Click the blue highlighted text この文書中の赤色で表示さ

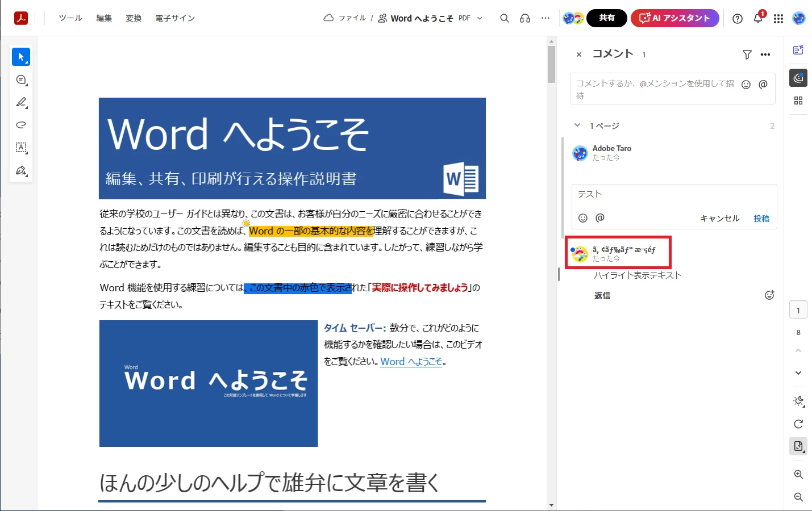(x=298, y=288)
